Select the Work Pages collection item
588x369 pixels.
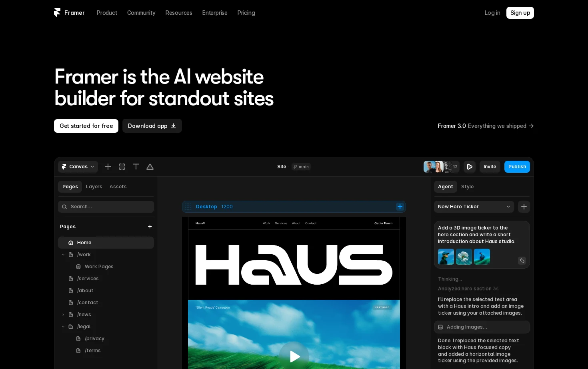(106, 267)
